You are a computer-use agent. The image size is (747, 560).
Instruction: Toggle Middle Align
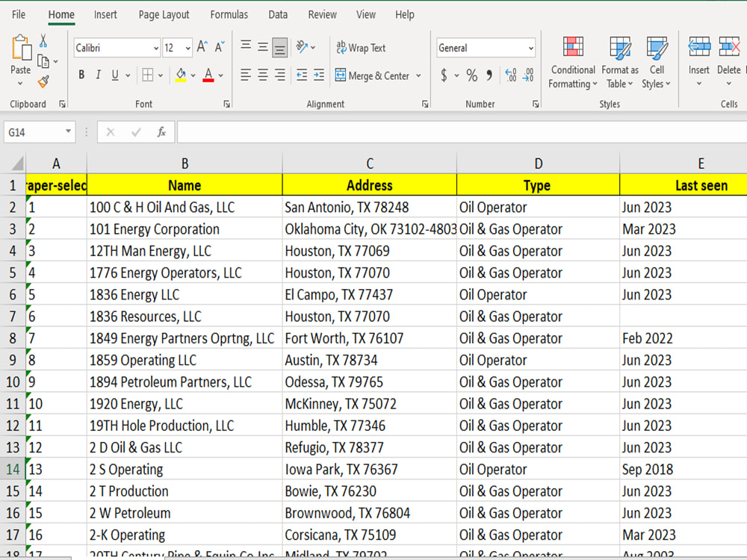pyautogui.click(x=262, y=46)
